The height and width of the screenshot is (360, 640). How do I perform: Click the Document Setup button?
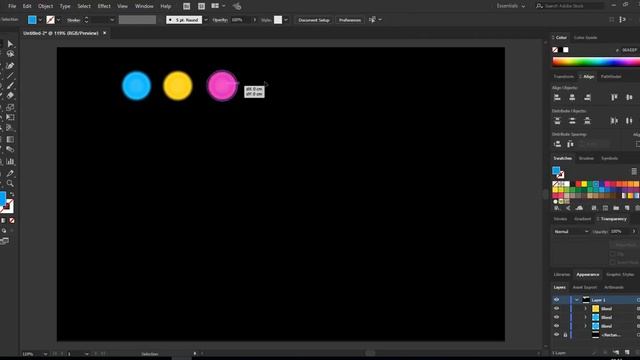(x=314, y=20)
